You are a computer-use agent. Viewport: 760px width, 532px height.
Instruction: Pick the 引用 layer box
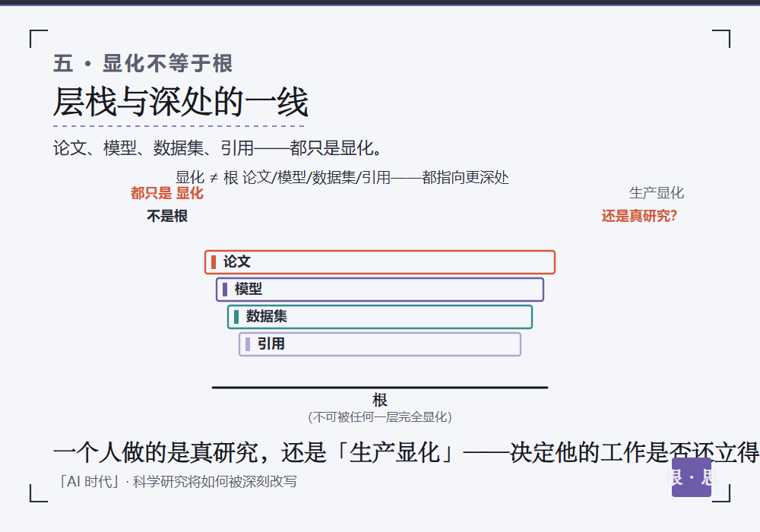379,344
